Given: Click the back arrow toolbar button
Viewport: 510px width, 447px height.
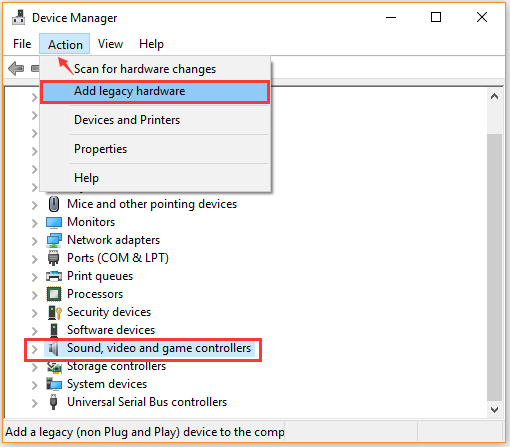Looking at the screenshot, I should [16, 69].
